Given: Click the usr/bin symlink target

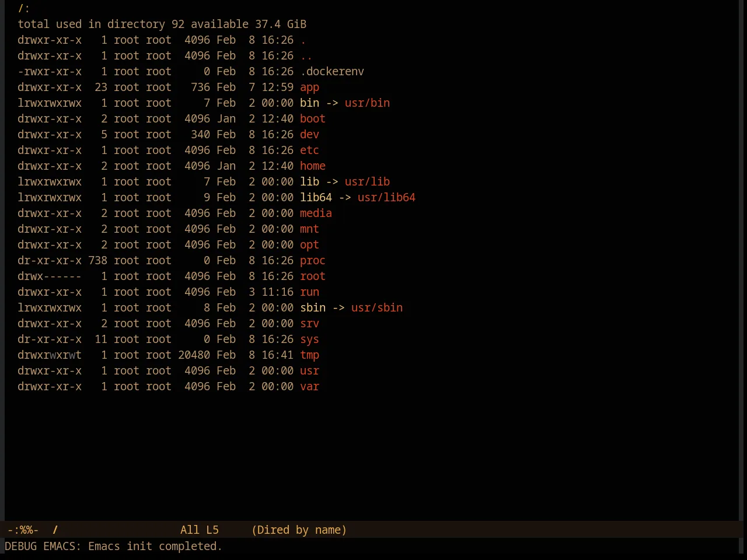Looking at the screenshot, I should (x=367, y=103).
